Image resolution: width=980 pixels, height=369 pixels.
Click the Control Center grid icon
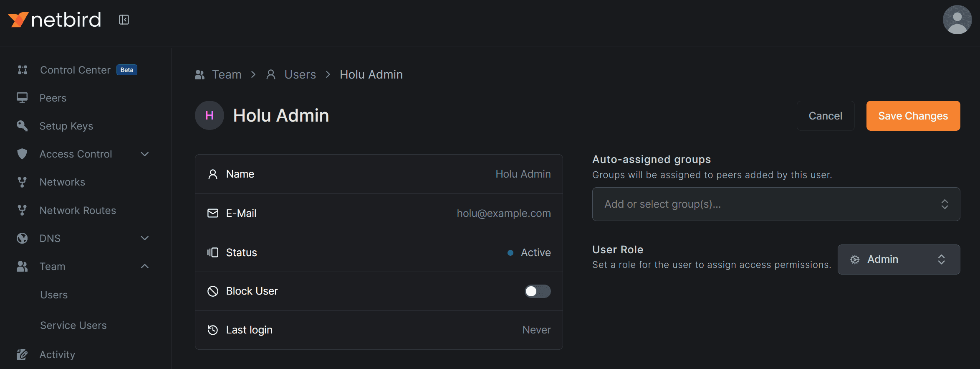[x=23, y=70]
